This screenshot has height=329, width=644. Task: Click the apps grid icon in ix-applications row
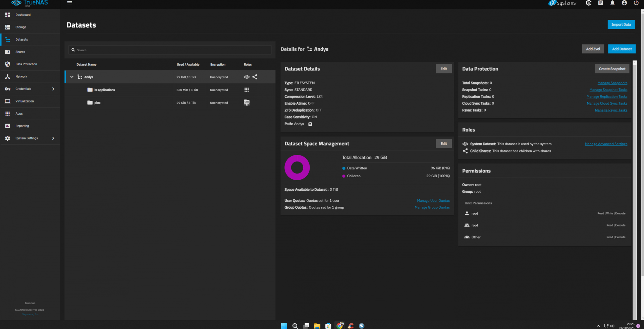tap(247, 90)
